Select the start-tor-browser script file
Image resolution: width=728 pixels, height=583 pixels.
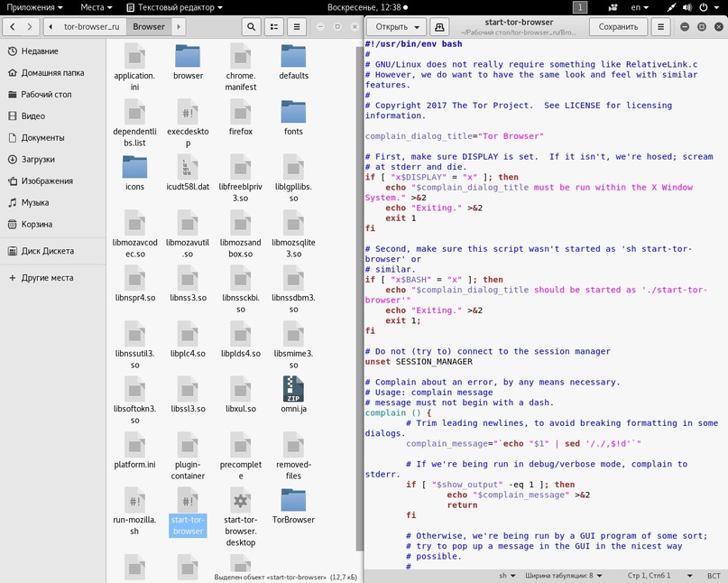coord(188,512)
